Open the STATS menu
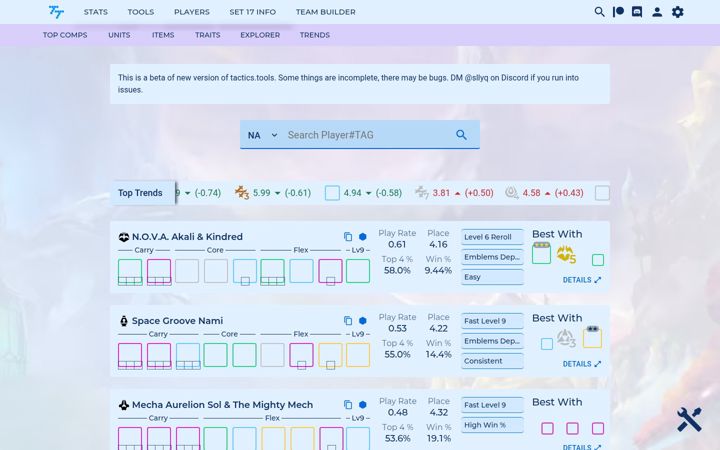 (96, 12)
